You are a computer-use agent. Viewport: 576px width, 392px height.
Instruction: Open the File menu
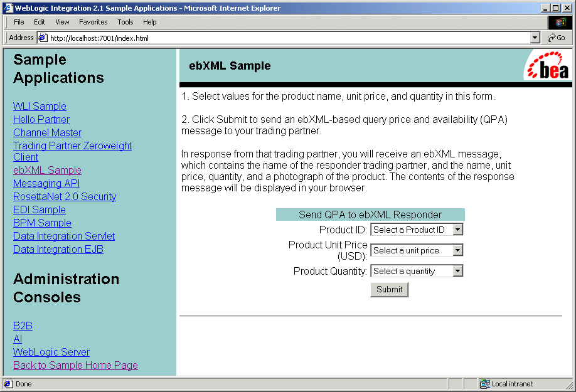pos(19,22)
